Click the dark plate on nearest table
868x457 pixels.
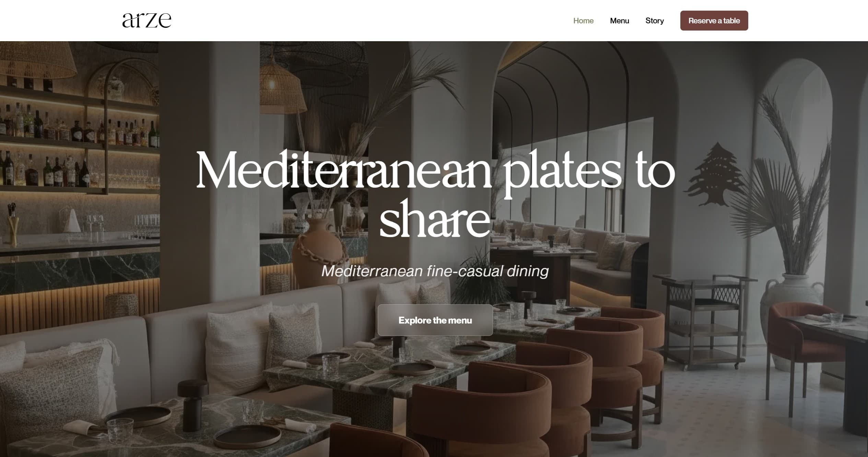[x=247, y=437]
